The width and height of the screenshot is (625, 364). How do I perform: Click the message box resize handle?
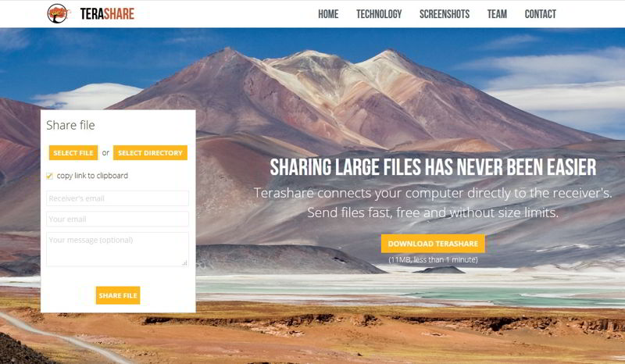point(185,262)
